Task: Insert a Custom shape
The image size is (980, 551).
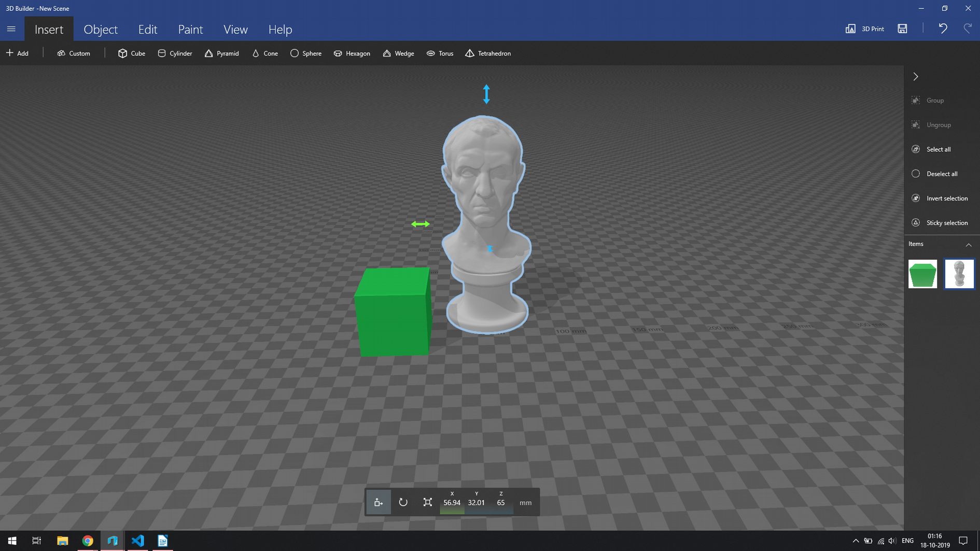Action: pyautogui.click(x=74, y=53)
